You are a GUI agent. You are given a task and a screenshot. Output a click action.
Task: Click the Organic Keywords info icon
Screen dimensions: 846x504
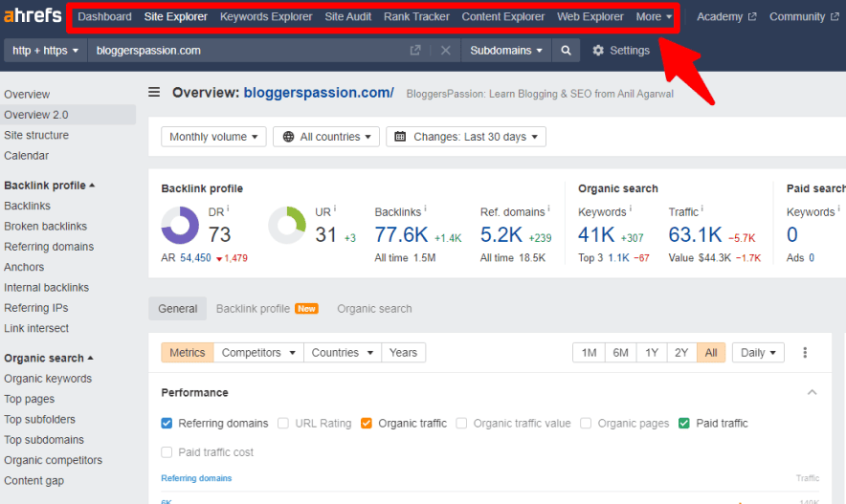(630, 208)
